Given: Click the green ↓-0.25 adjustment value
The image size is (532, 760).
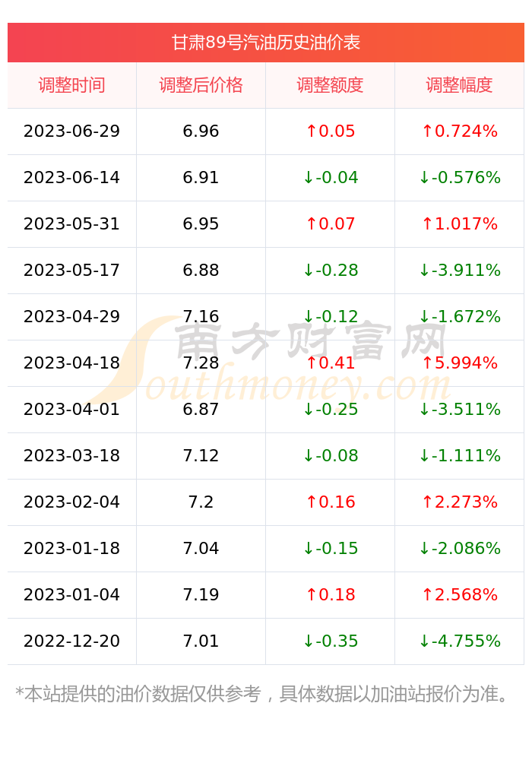Looking at the screenshot, I should pos(331,409).
